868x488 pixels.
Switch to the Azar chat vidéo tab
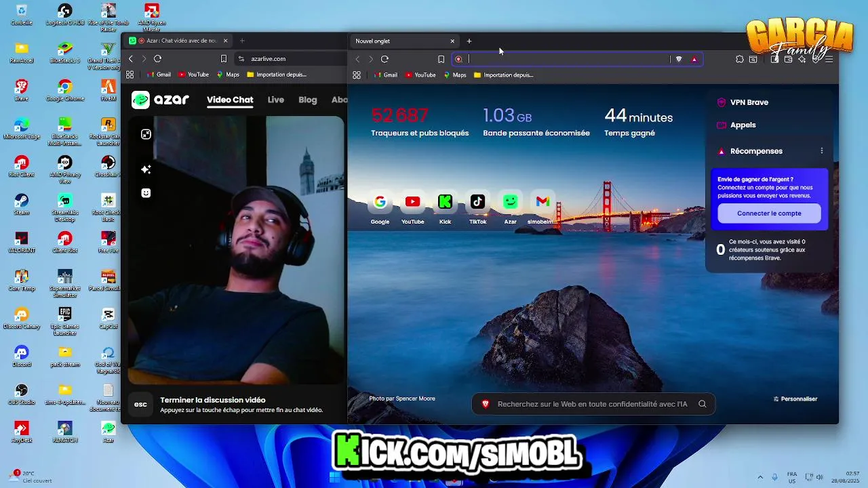[x=179, y=41]
